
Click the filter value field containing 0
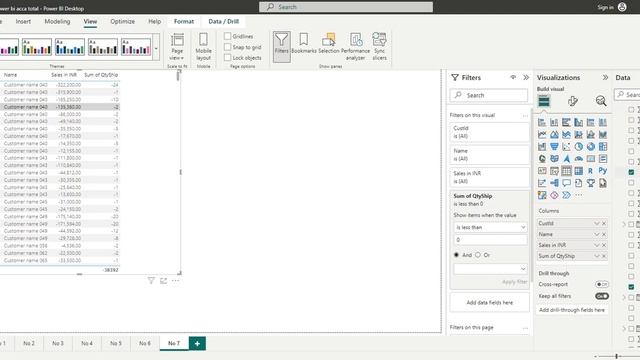pos(490,240)
